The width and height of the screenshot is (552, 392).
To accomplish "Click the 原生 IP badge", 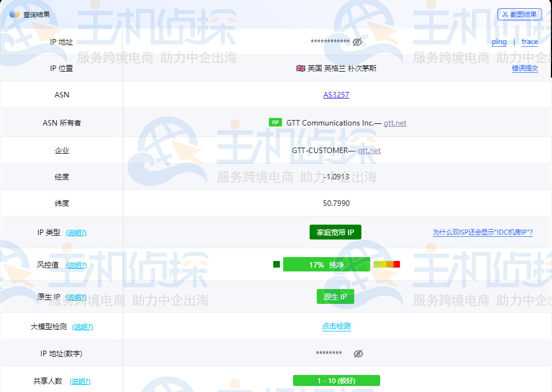I will pos(335,296).
